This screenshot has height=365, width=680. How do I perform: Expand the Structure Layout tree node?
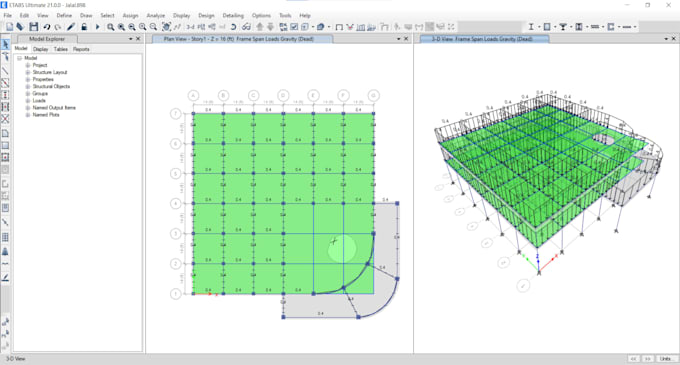click(x=28, y=72)
